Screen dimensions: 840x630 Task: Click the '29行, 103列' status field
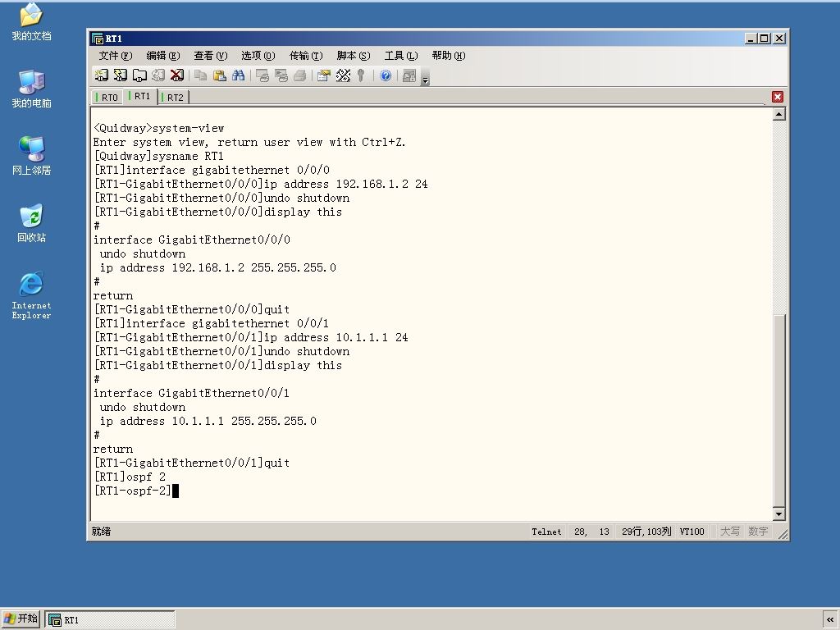[646, 532]
